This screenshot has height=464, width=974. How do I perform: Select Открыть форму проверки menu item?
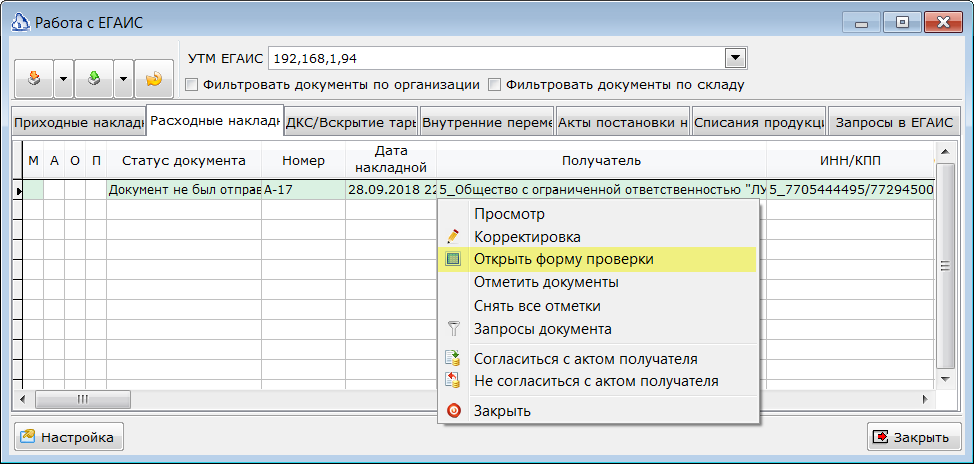[x=598, y=260]
